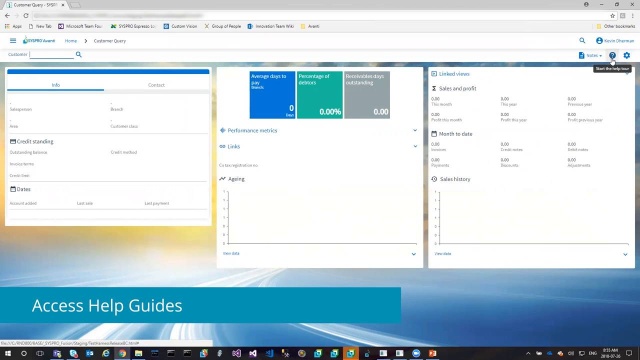Close the Customer Query browser tab
This screenshot has height=360, width=640.
tap(63, 5)
